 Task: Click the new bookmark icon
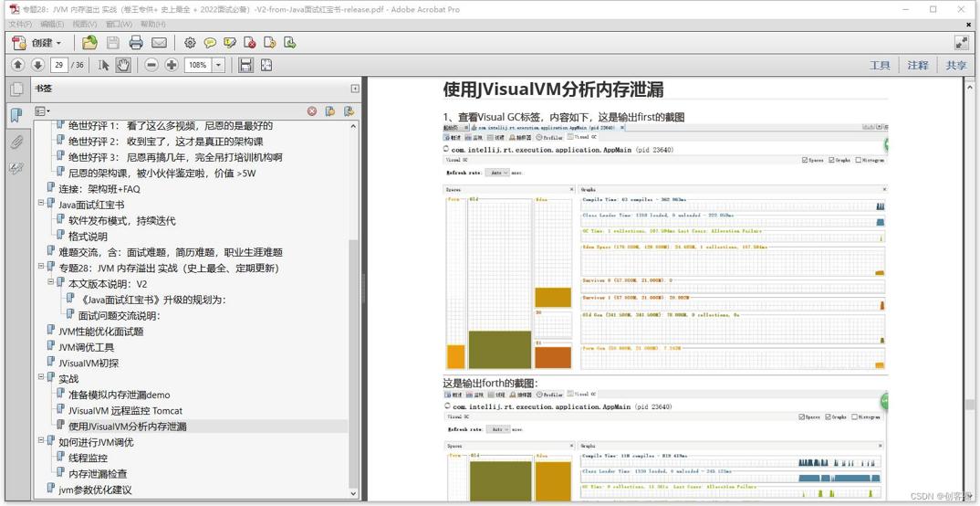(x=330, y=111)
